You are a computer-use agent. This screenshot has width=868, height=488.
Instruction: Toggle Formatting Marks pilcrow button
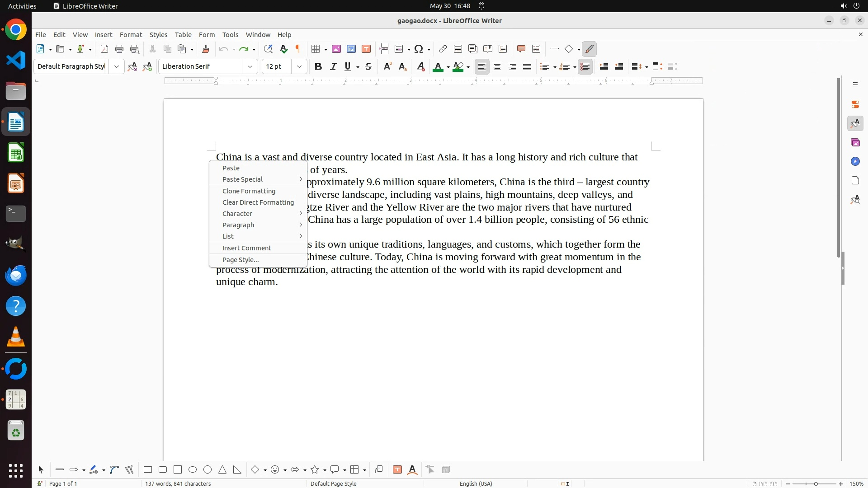pyautogui.click(x=298, y=49)
